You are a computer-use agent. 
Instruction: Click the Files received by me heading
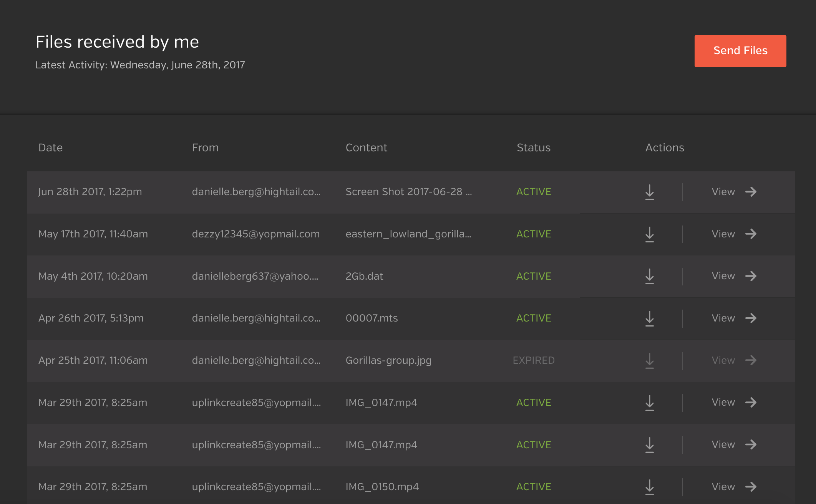pyautogui.click(x=117, y=42)
